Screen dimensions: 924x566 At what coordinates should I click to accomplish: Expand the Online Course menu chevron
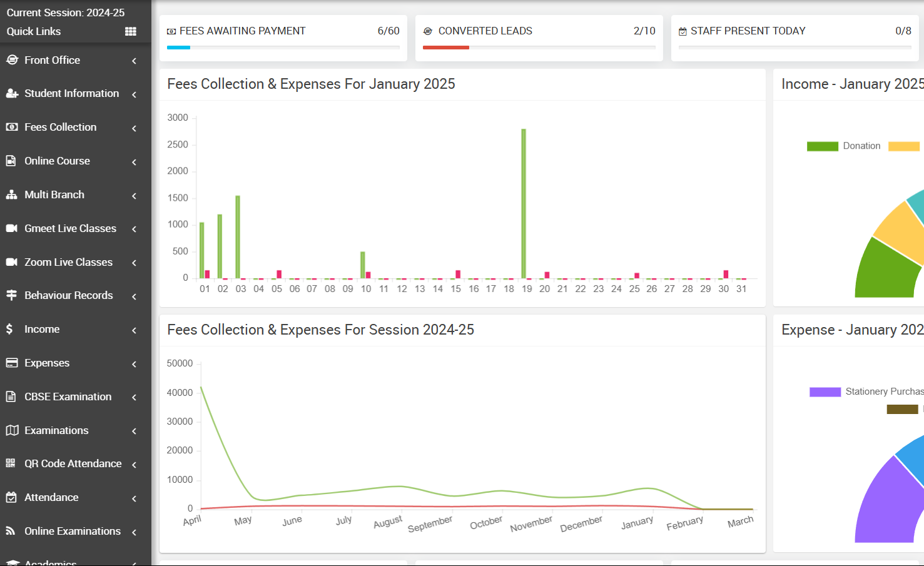[134, 161]
